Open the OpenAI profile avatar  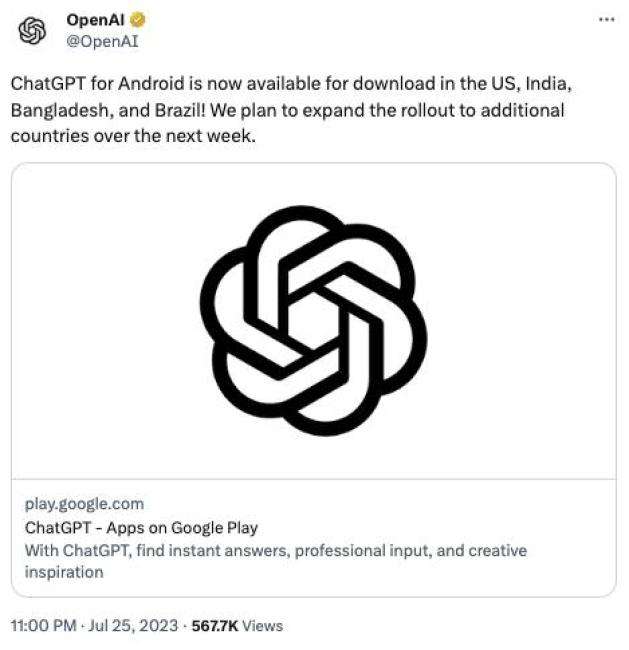[x=33, y=31]
